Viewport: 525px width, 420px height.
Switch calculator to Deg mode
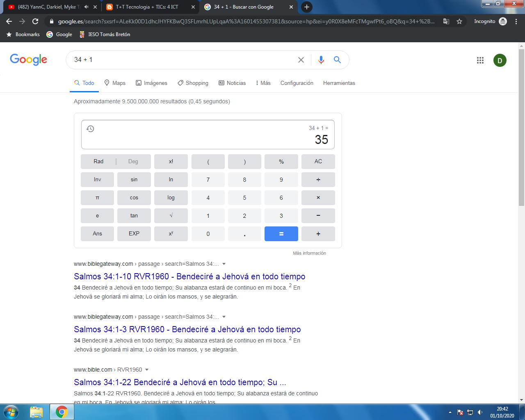click(x=133, y=162)
